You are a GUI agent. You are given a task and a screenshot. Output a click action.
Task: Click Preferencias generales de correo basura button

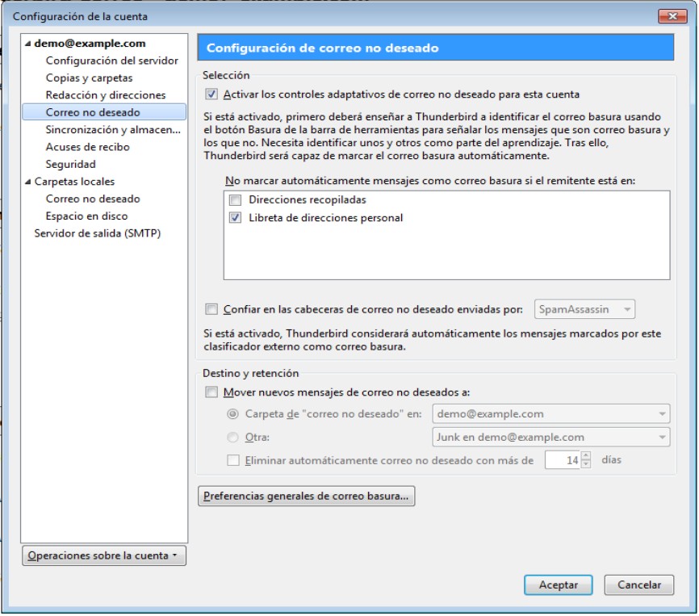[306, 497]
